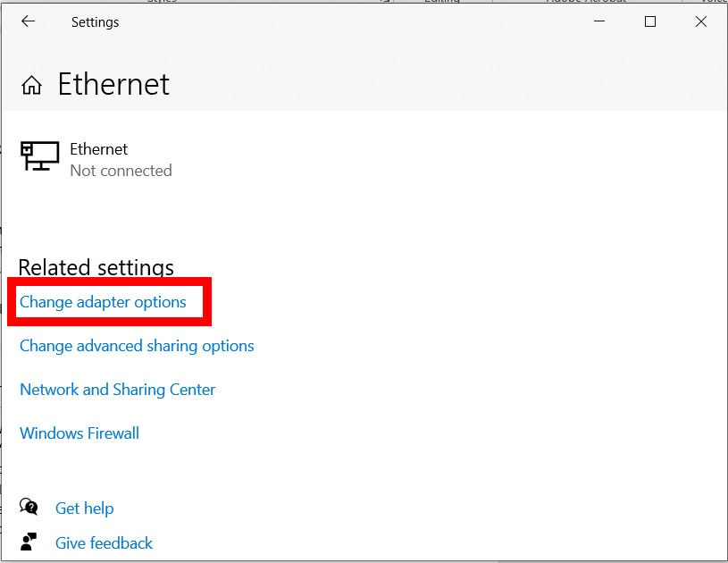Click the empty title bar area
This screenshot has width=728, height=563.
coord(357,21)
